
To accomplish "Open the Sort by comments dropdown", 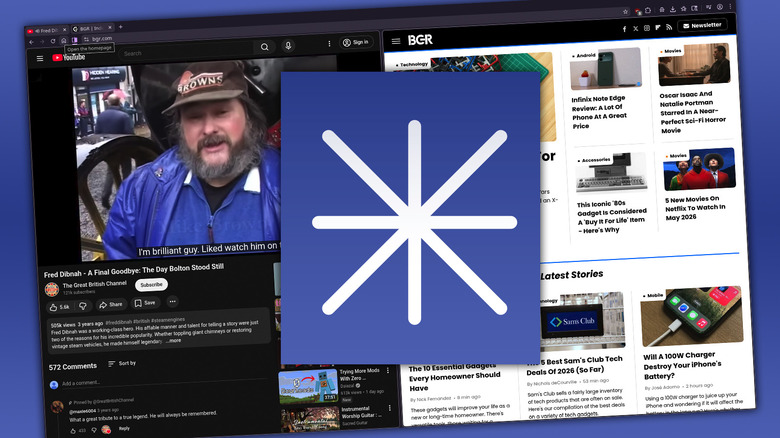I will point(122,363).
